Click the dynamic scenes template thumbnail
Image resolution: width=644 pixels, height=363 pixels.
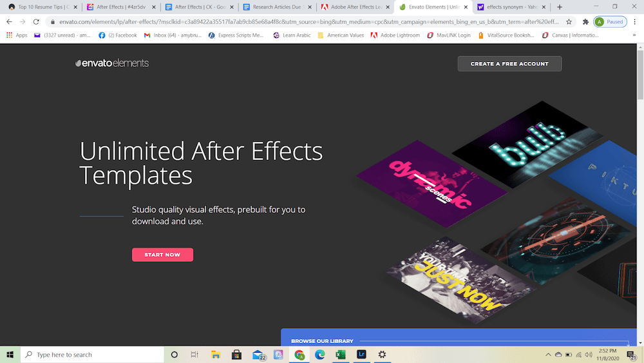click(x=431, y=184)
